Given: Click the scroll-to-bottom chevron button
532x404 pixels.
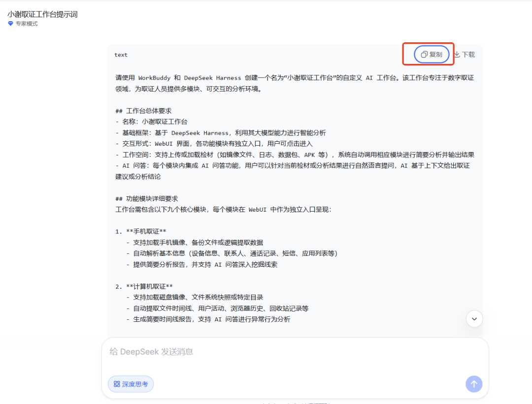Looking at the screenshot, I should [x=474, y=319].
